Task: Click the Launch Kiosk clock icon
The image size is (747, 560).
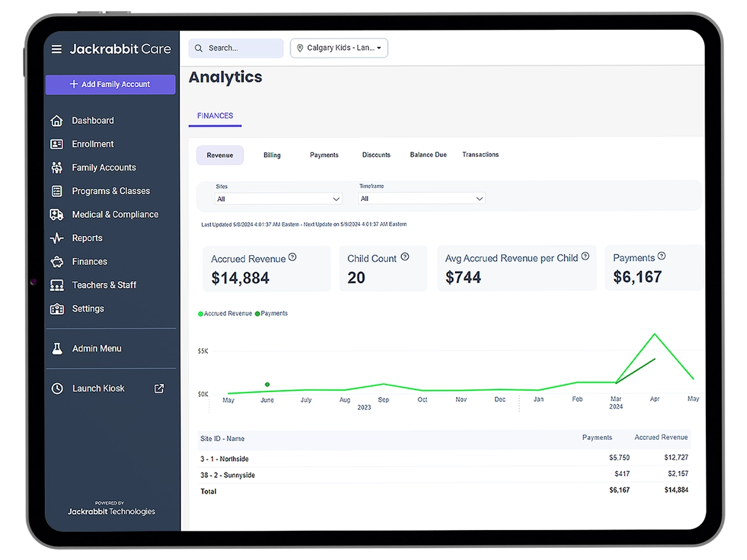Action: pyautogui.click(x=57, y=388)
